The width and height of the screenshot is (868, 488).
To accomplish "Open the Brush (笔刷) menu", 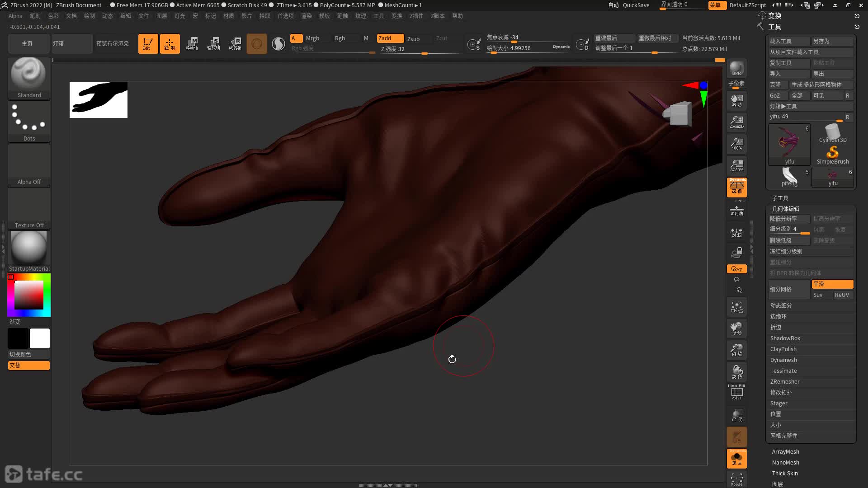I will point(35,16).
